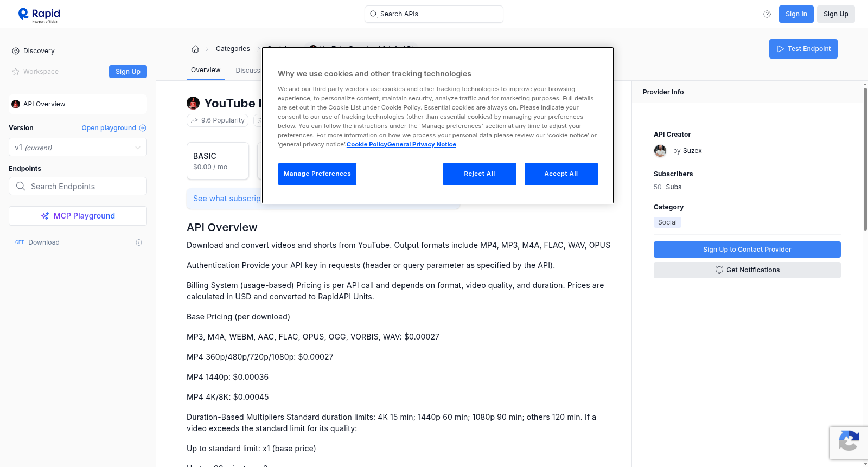The image size is (868, 467).
Task: Select the GET Download endpoint
Action: click(78, 242)
